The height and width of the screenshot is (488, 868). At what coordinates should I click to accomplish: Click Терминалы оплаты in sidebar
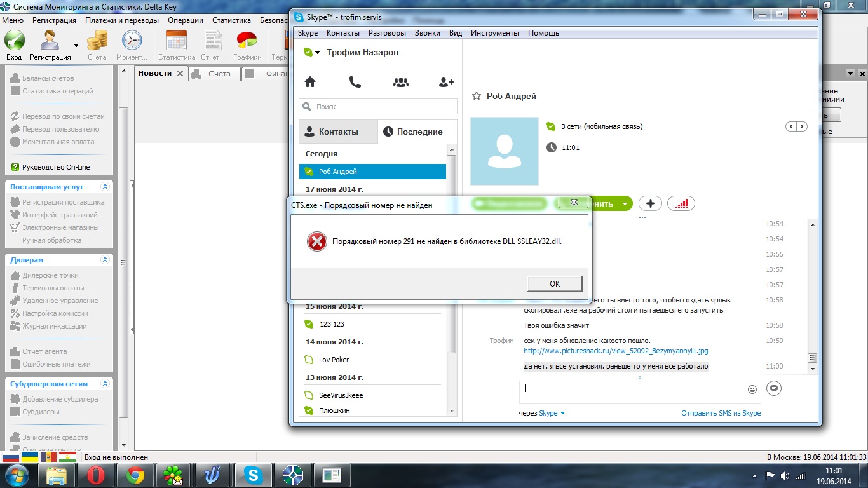coord(48,288)
